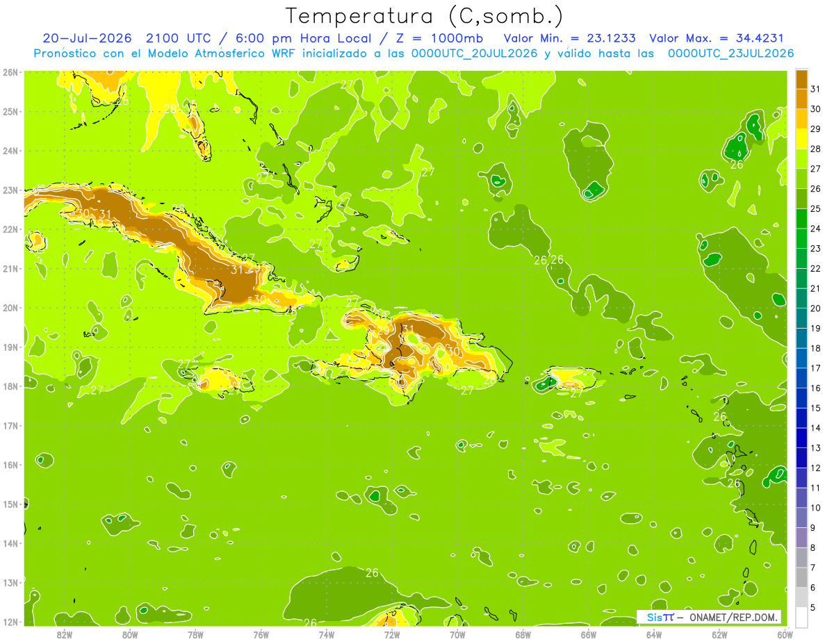834x644 pixels.
Task: Click the '82W' longitude axis label
Action: tap(65, 634)
